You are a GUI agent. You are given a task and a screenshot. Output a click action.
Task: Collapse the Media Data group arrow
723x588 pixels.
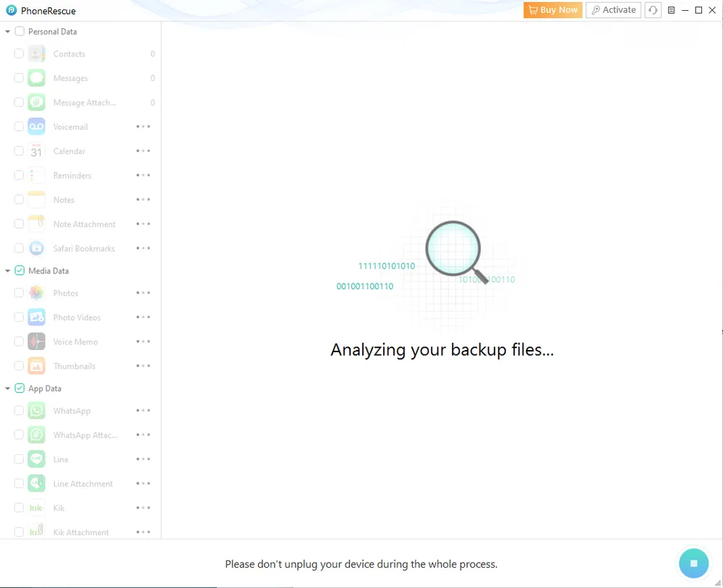(7, 271)
